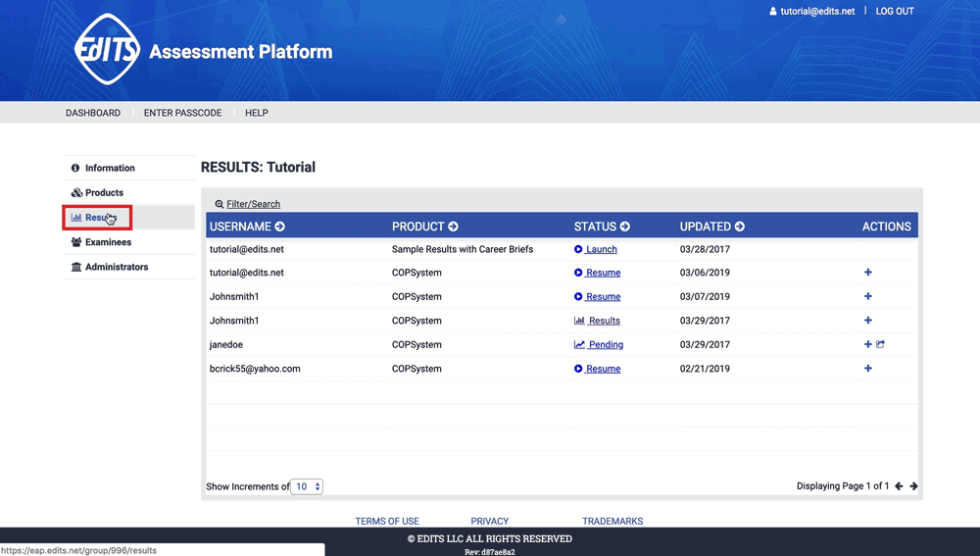980x556 pixels.
Task: Click the EDITS logo in header
Action: 107,49
